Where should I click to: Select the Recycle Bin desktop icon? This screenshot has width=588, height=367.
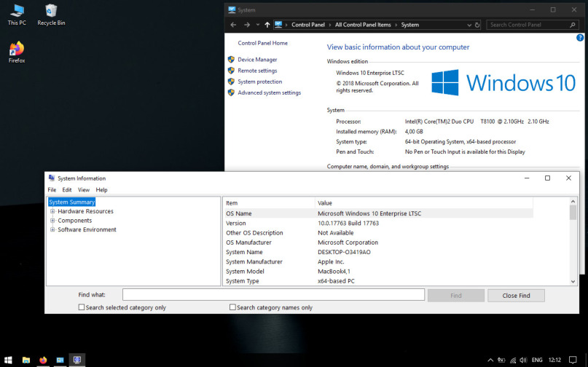[51, 12]
